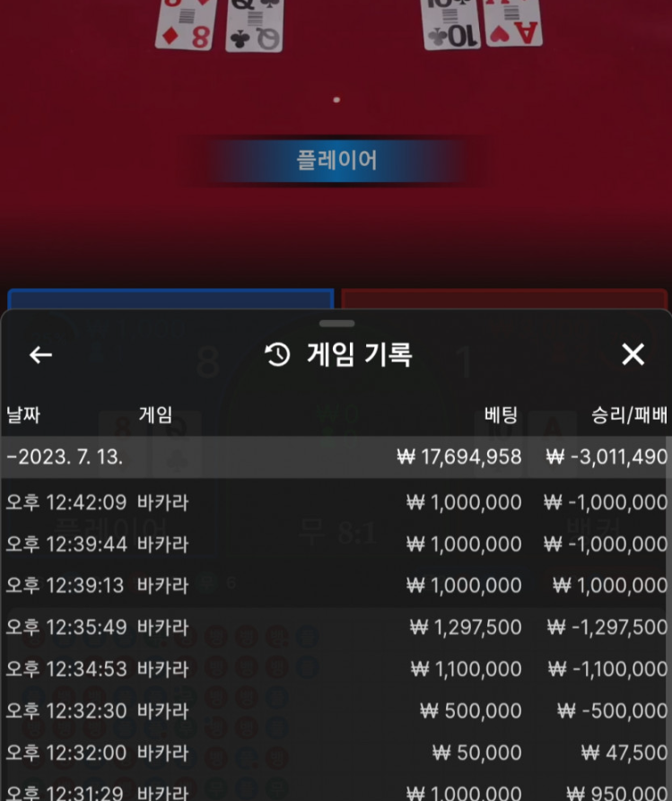Close the game history panel

coord(633,354)
